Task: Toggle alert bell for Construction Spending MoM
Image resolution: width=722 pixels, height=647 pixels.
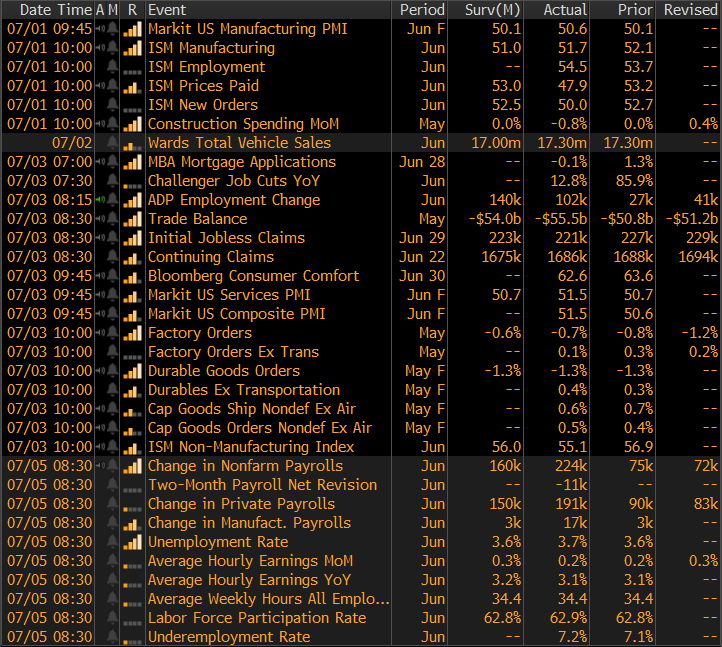Action: (x=114, y=124)
